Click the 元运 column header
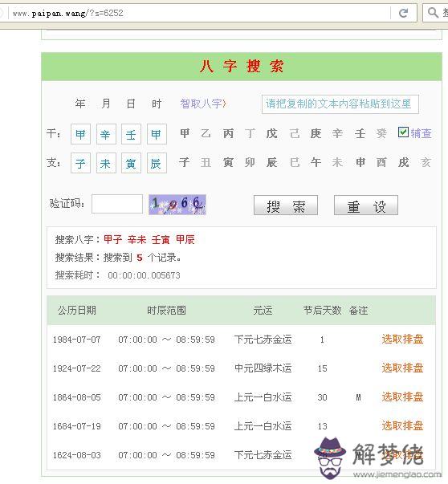The image size is (448, 484). click(x=263, y=310)
